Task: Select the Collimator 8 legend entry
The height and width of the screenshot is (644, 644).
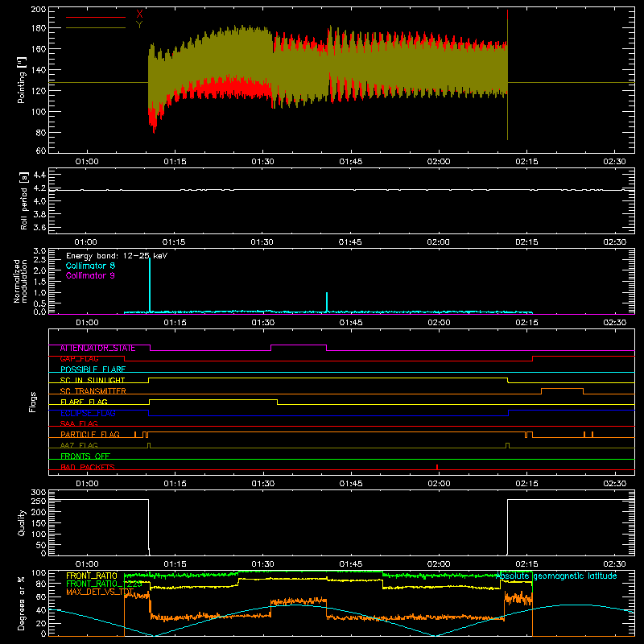Action: 90,266
